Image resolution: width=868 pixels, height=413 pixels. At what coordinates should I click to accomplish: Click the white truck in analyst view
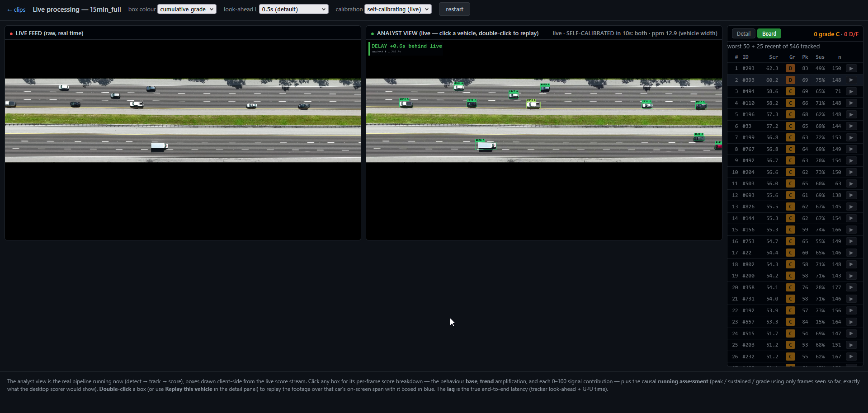[x=486, y=146]
